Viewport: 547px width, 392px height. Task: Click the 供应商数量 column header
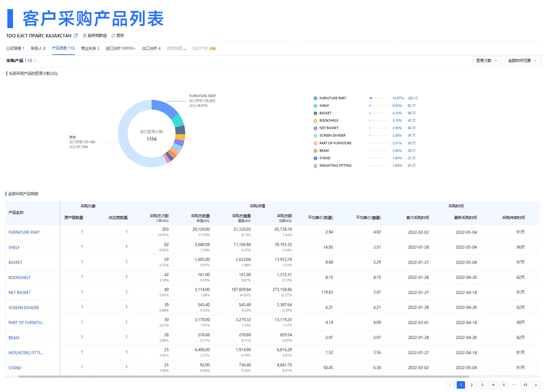pos(118,218)
